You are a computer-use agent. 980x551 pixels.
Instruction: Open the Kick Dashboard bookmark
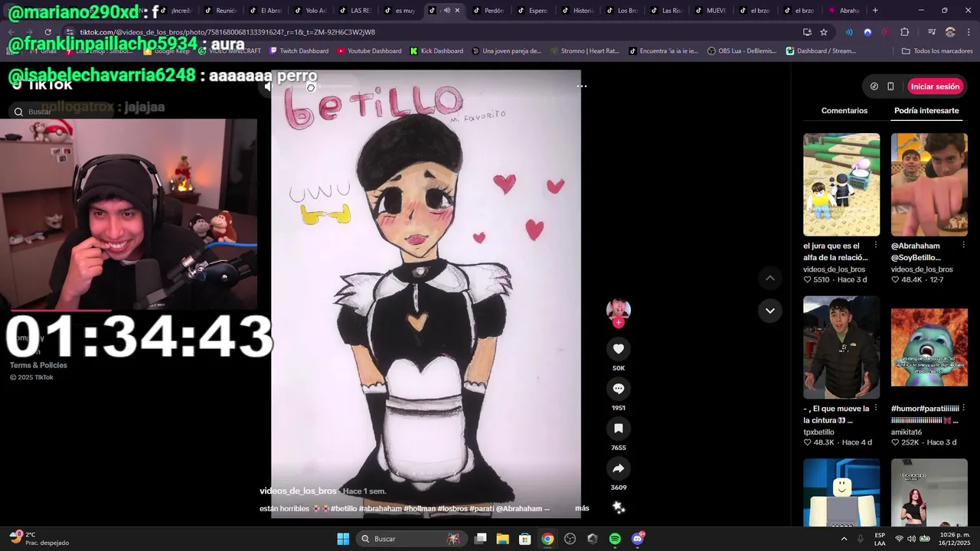click(436, 51)
